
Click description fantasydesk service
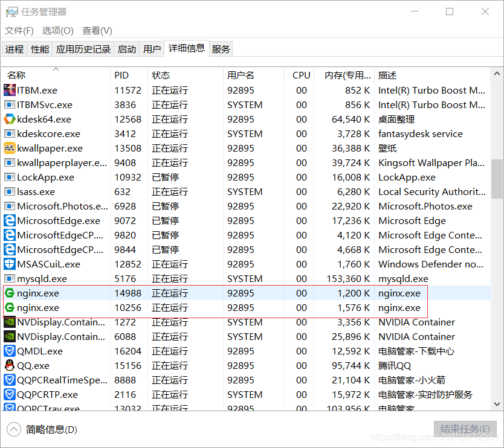(421, 133)
